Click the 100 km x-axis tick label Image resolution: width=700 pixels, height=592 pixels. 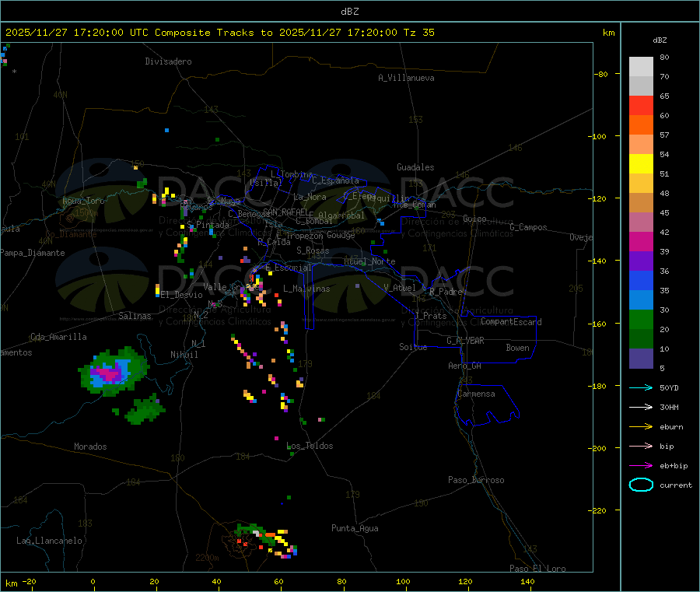click(x=403, y=581)
